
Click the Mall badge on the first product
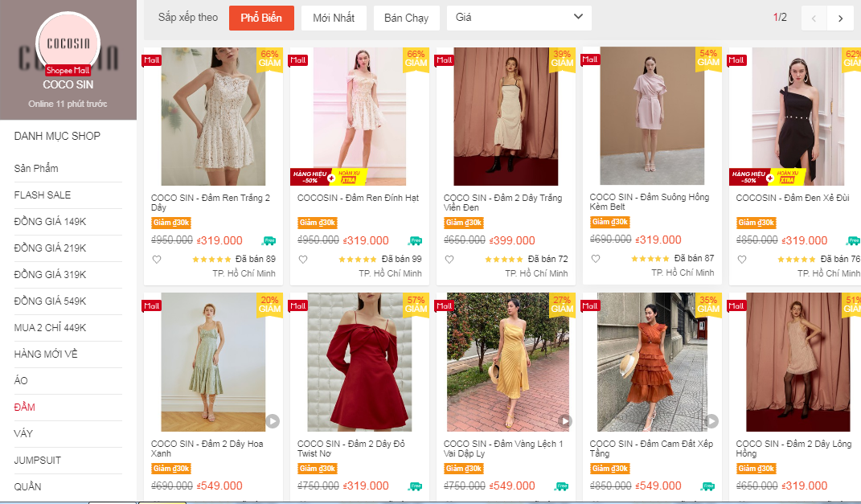click(x=151, y=59)
